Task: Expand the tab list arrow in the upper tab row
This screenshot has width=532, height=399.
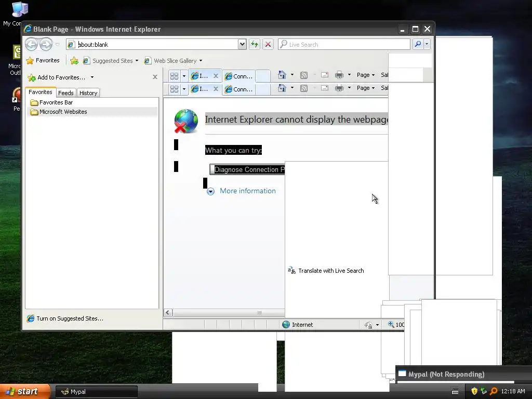Action: pyautogui.click(x=184, y=76)
